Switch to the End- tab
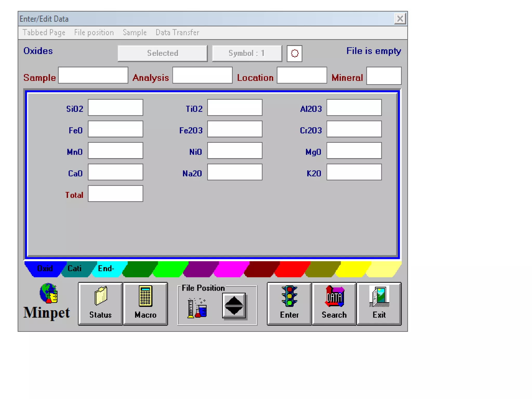Image resolution: width=532 pixels, height=399 pixels. click(x=106, y=269)
